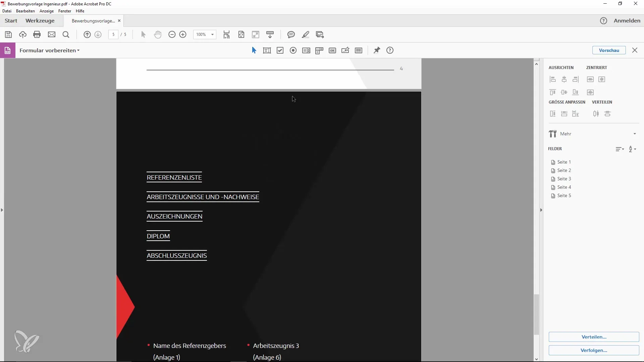Open the zoom level dropdown
The height and width of the screenshot is (362, 644).
click(x=212, y=35)
